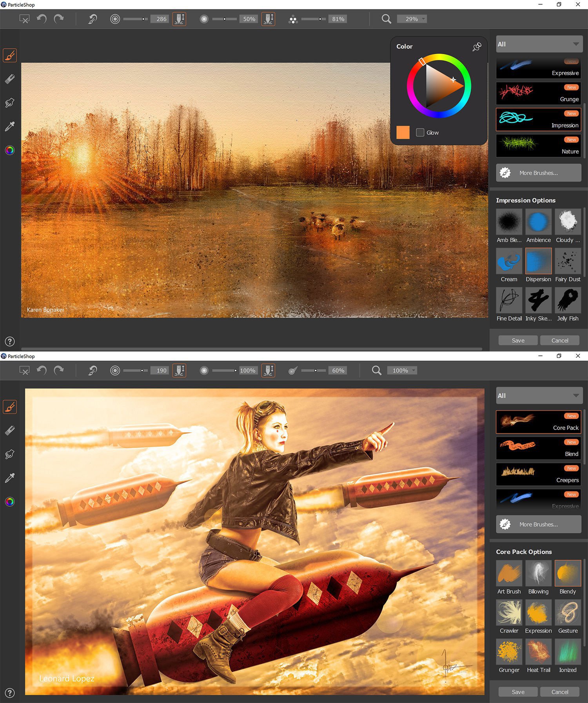Select eraser tool in bottom window sidebar
This screenshot has height=703, width=588.
10,431
